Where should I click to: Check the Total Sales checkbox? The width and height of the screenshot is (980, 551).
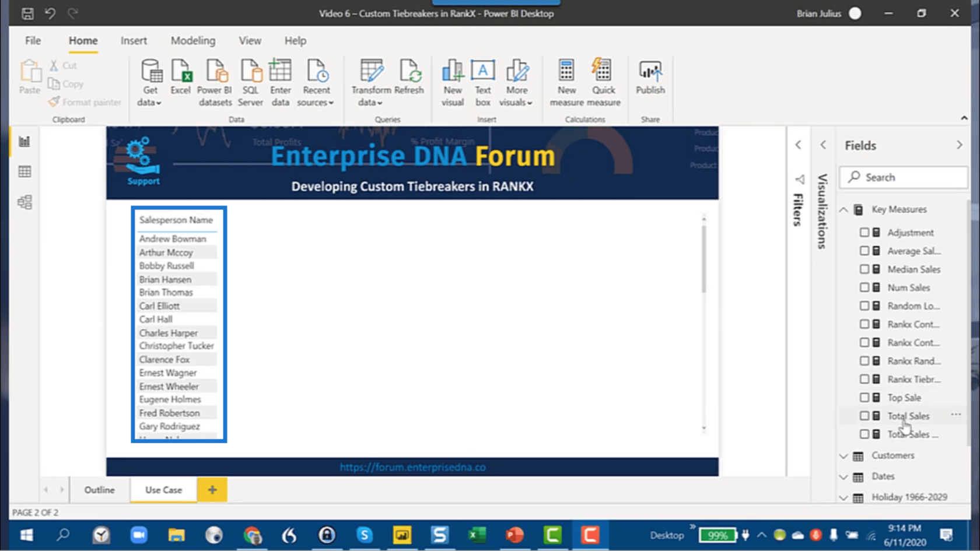coord(864,416)
